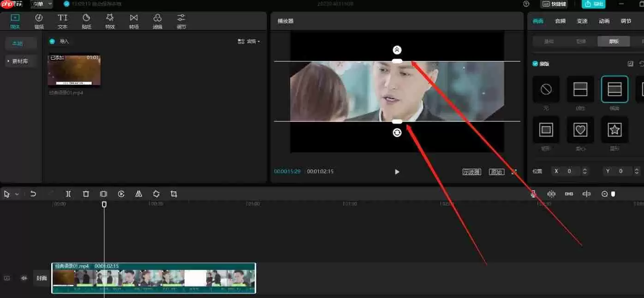Split the clip with the 分割 tool
The width and height of the screenshot is (644, 298).
tap(68, 194)
